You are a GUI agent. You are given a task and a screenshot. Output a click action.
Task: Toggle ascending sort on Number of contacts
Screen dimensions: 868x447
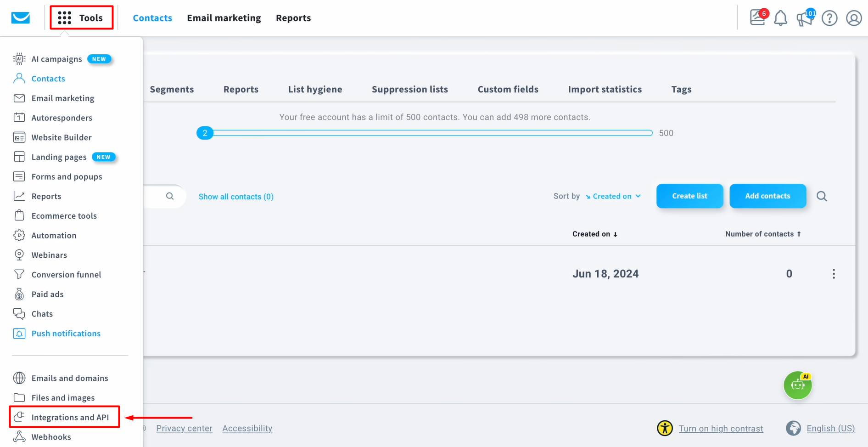pos(763,233)
